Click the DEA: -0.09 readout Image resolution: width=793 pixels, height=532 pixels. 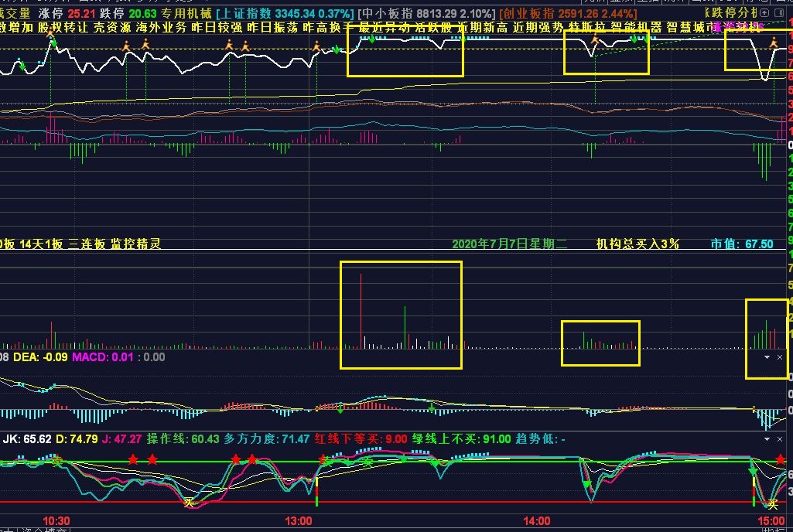point(40,357)
